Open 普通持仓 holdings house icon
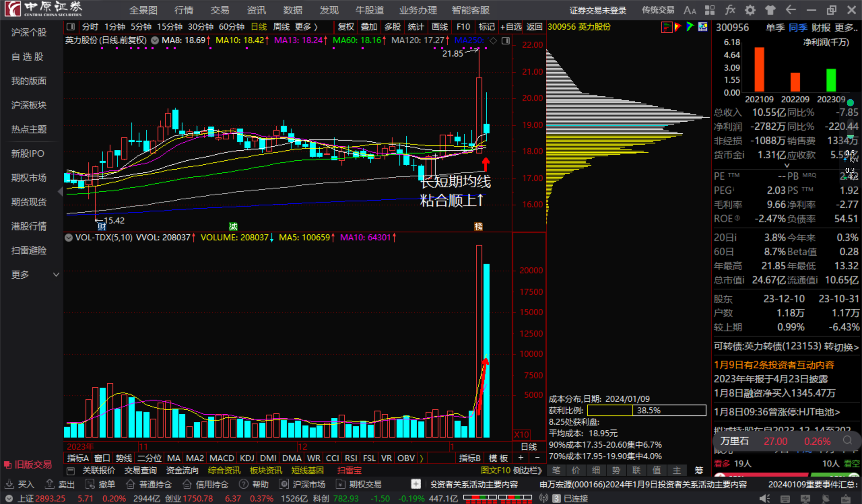The height and width of the screenshot is (504, 862). click(x=131, y=484)
